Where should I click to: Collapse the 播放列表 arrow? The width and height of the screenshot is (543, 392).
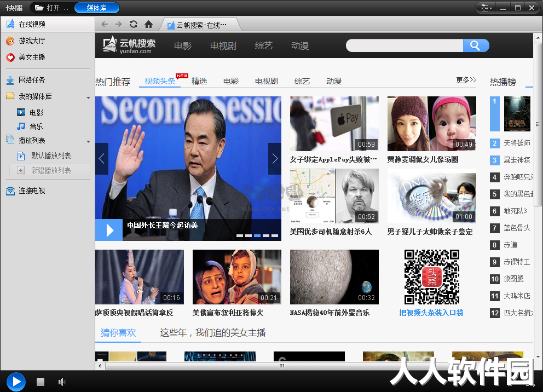[88, 142]
